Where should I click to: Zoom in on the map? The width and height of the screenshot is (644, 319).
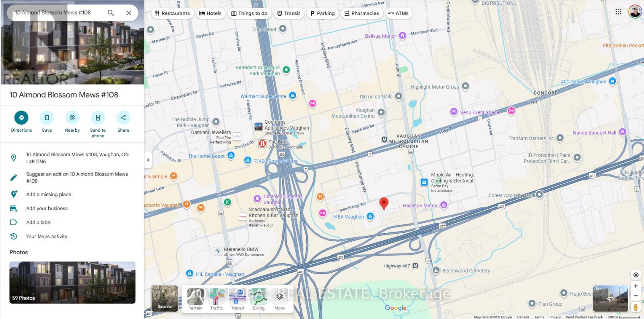[636, 286]
